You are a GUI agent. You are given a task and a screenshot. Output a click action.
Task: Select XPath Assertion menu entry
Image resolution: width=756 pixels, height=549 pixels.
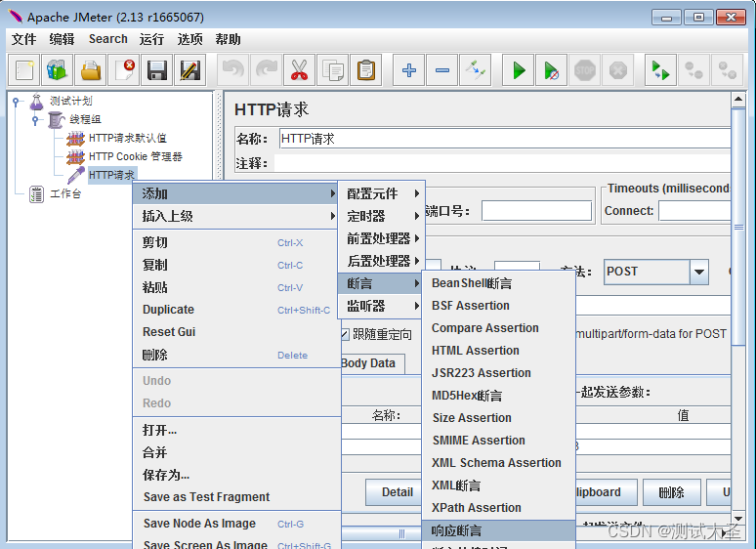pos(498,508)
